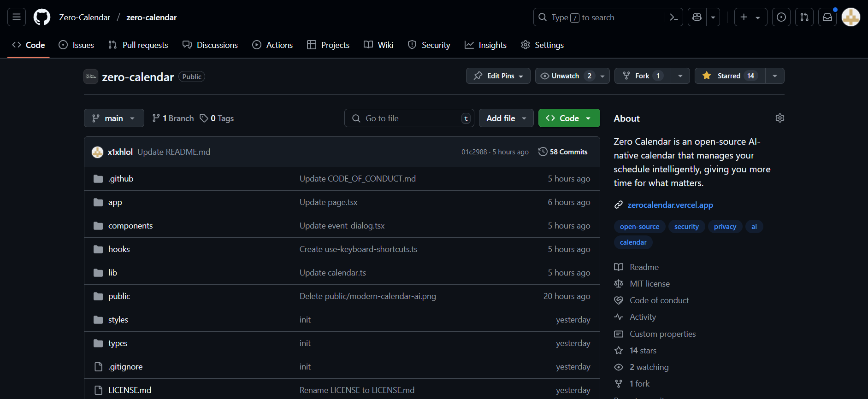Select the ai topic tag

(754, 226)
